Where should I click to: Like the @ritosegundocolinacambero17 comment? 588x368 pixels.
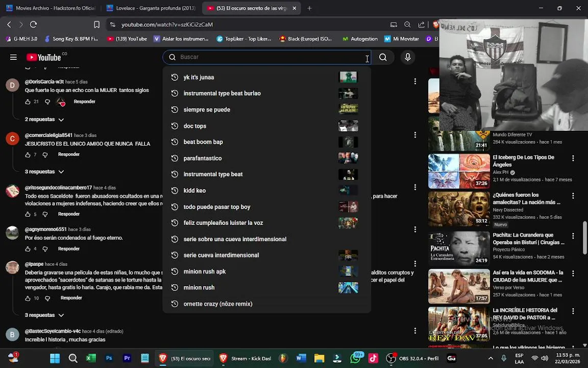coord(28,214)
